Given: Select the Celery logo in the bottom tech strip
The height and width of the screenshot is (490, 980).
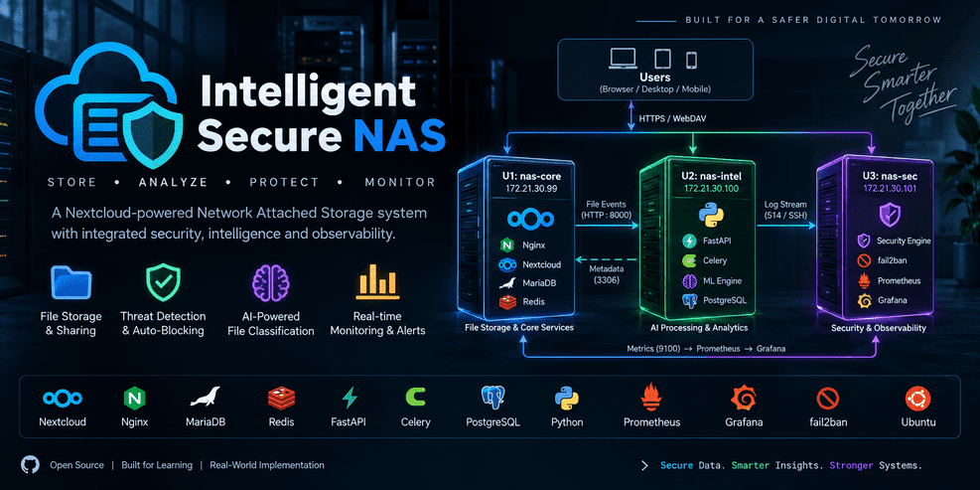Looking at the screenshot, I should [x=415, y=398].
